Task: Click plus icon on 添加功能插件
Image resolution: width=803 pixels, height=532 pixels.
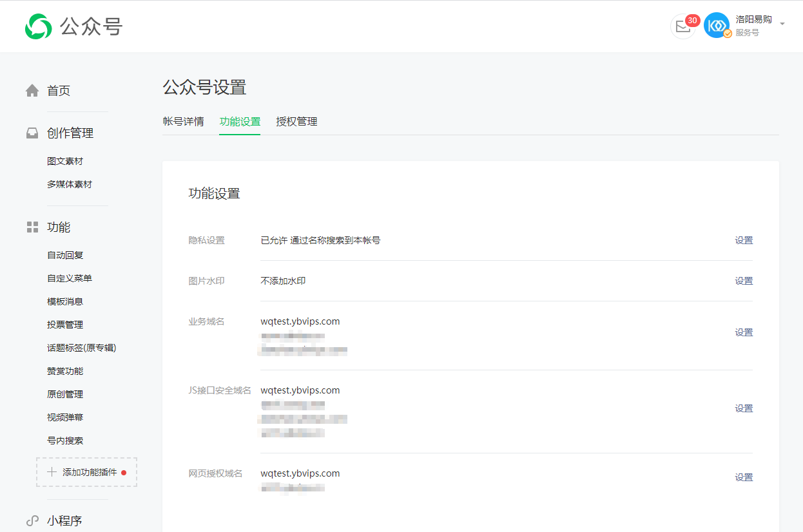Action: click(52, 472)
